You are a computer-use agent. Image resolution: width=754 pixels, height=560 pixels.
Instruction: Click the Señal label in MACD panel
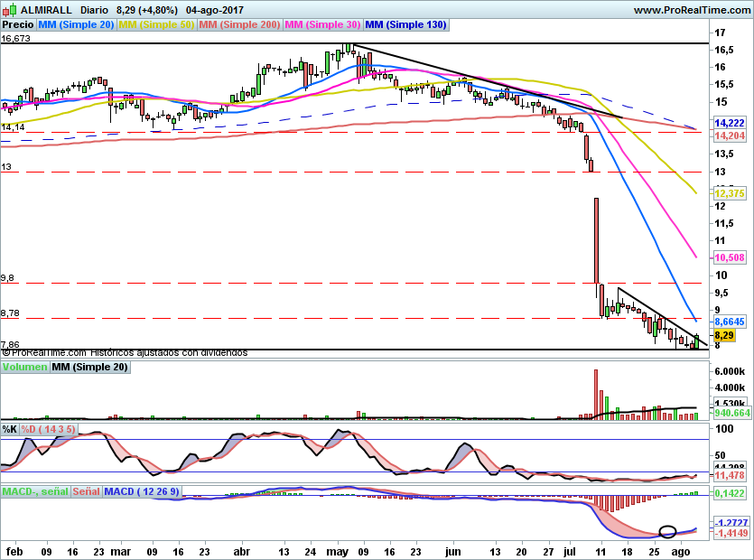[x=86, y=491]
